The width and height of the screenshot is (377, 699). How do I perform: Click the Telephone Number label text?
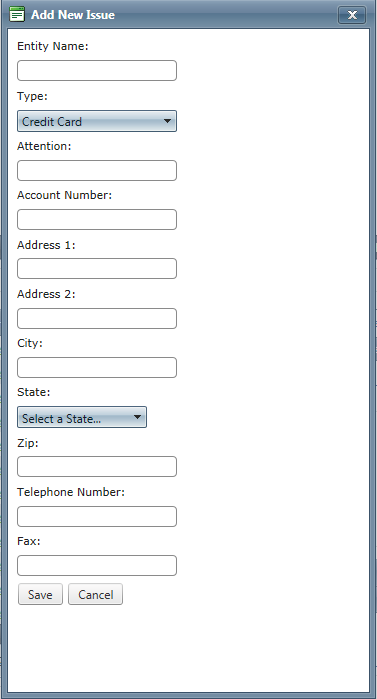(71, 492)
